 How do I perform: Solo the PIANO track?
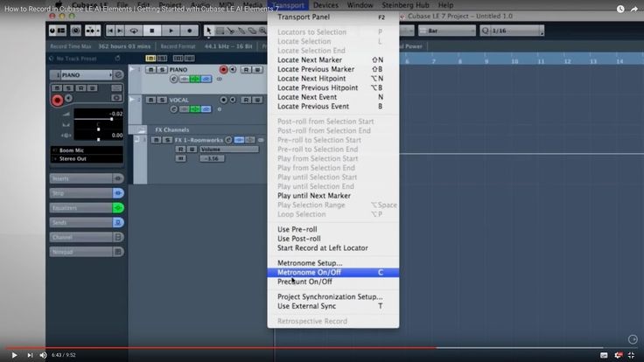162,70
